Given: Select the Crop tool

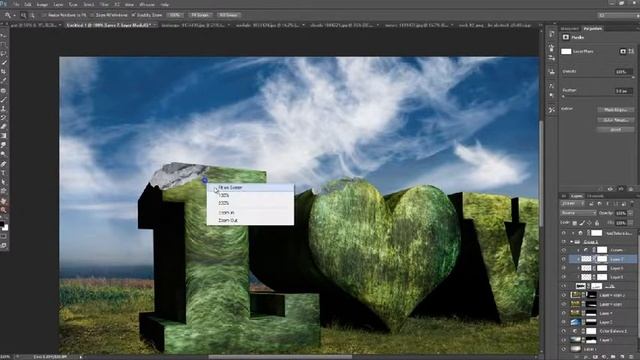Looking at the screenshot, I should [4, 71].
